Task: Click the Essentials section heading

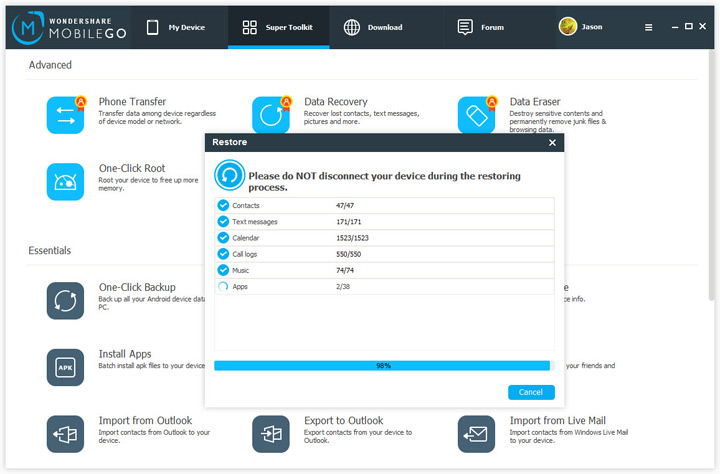Action: tap(50, 250)
